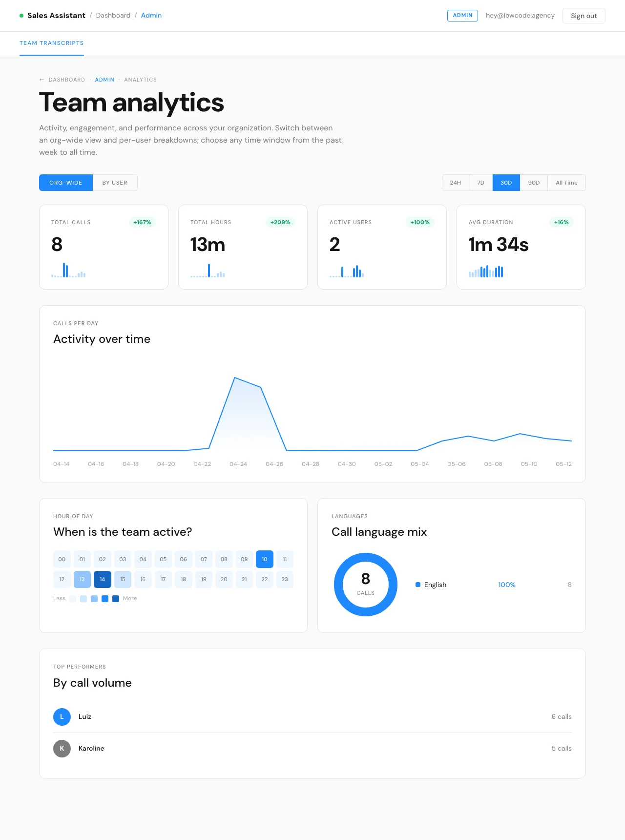Viewport: 625px width, 840px height.
Task: Click the +209% badge on Total Hours
Action: pyautogui.click(x=280, y=222)
